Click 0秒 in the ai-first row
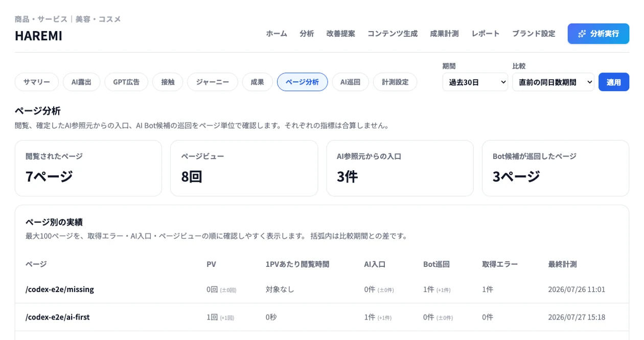 tap(271, 317)
